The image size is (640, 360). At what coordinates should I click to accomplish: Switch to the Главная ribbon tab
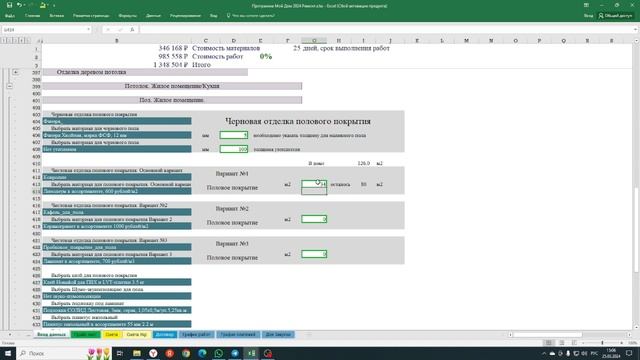(32, 16)
